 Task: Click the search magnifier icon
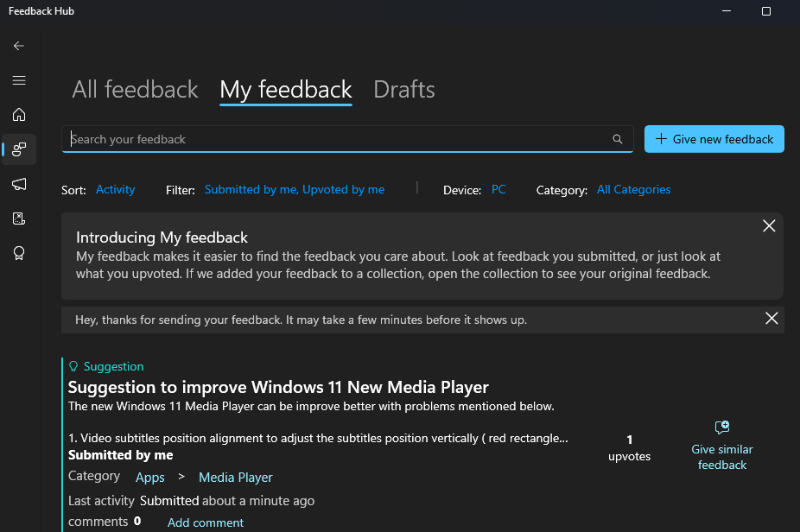(x=618, y=139)
